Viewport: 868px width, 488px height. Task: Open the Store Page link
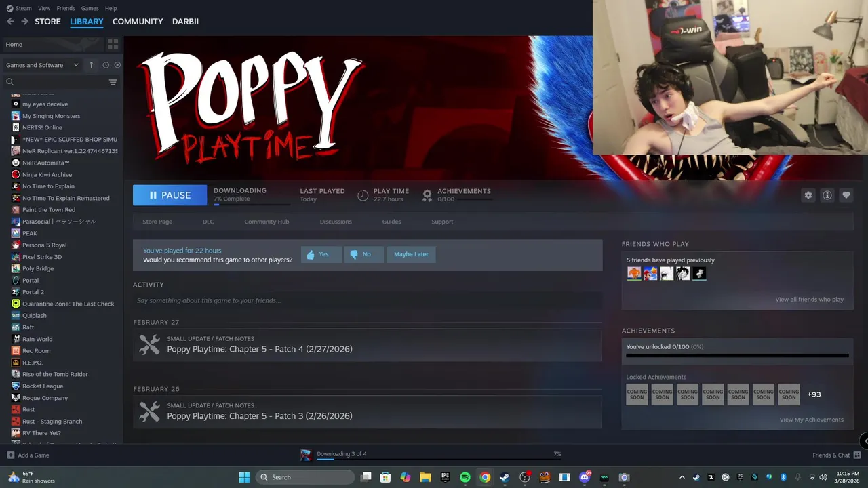click(157, 222)
